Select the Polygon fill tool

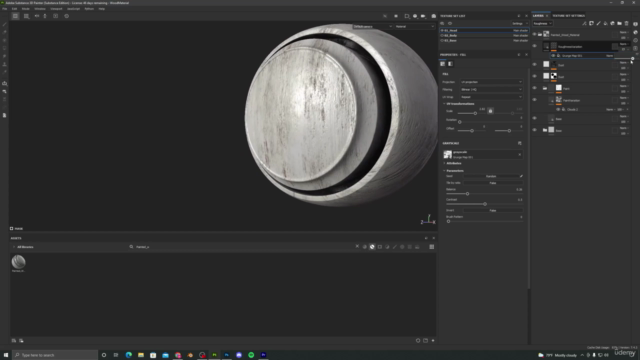pyautogui.click(x=4, y=48)
